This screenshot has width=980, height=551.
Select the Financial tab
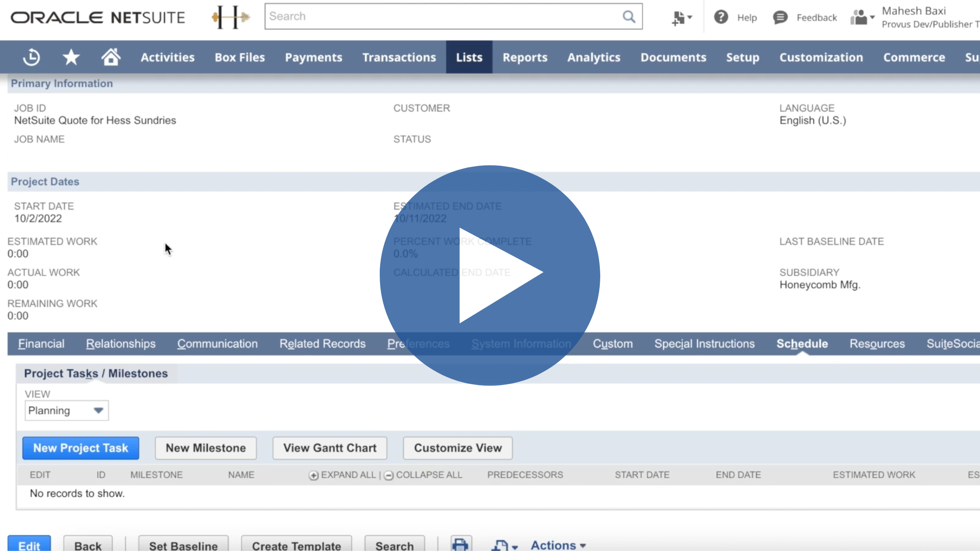41,344
